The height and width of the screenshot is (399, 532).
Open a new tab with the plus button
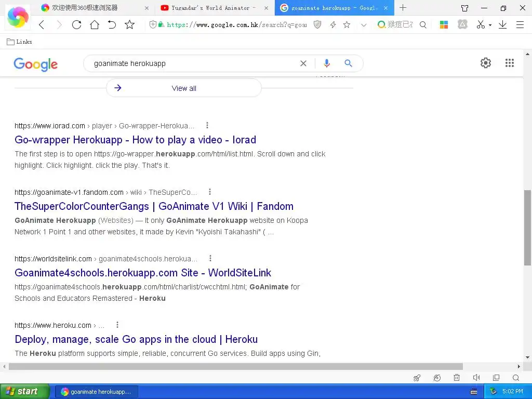(403, 7)
